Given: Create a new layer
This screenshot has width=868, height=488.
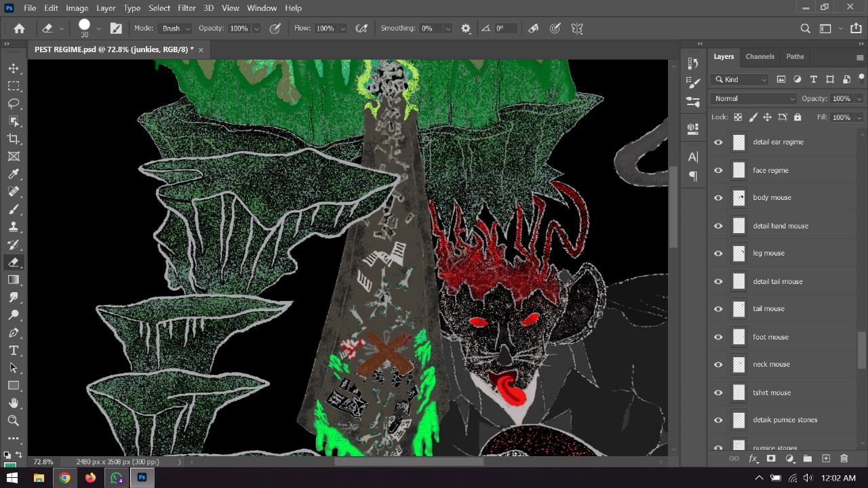Looking at the screenshot, I should click(x=826, y=459).
